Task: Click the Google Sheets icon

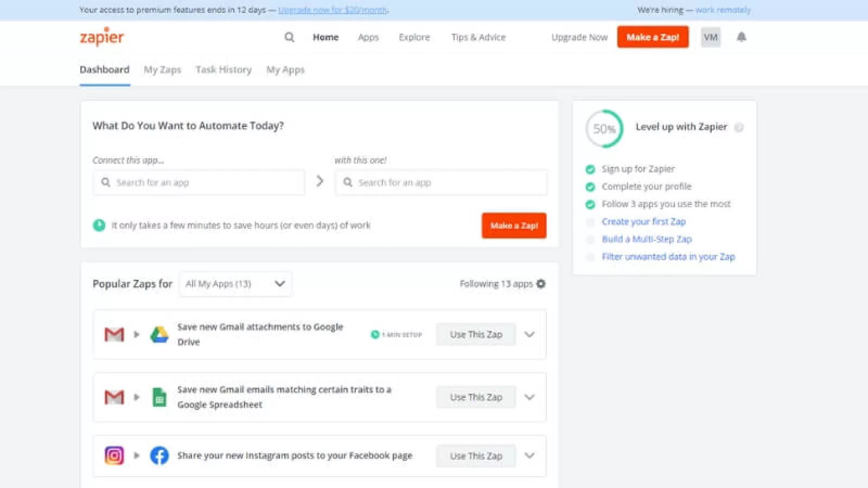Action: (159, 397)
